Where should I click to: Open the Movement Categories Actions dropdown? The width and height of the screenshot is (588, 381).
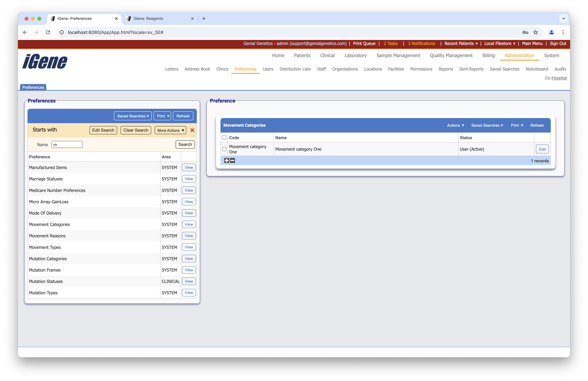tap(455, 125)
